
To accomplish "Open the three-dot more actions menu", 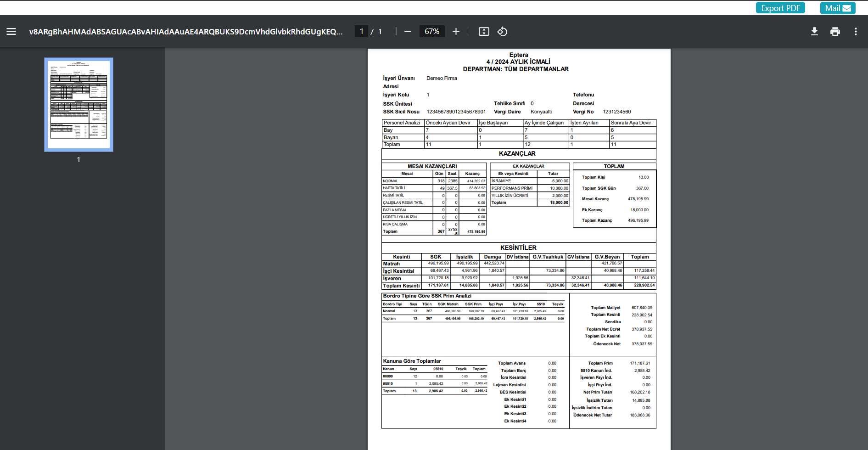I will 856,32.
